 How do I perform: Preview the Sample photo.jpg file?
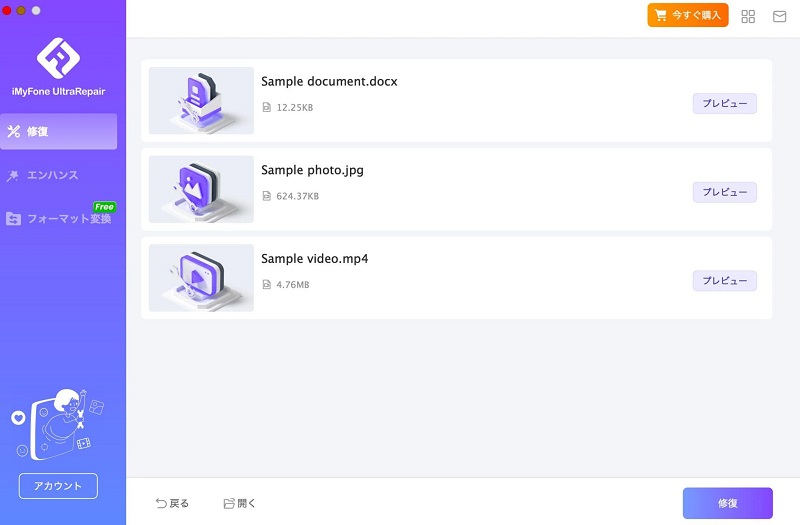point(724,192)
